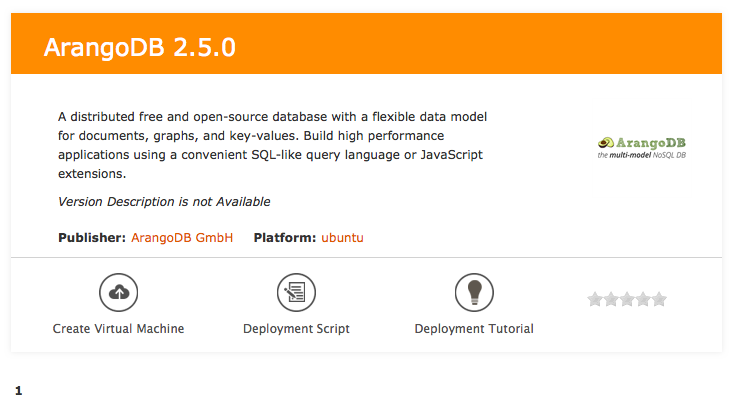
Task: Rate with the fourth star
Action: click(643, 299)
